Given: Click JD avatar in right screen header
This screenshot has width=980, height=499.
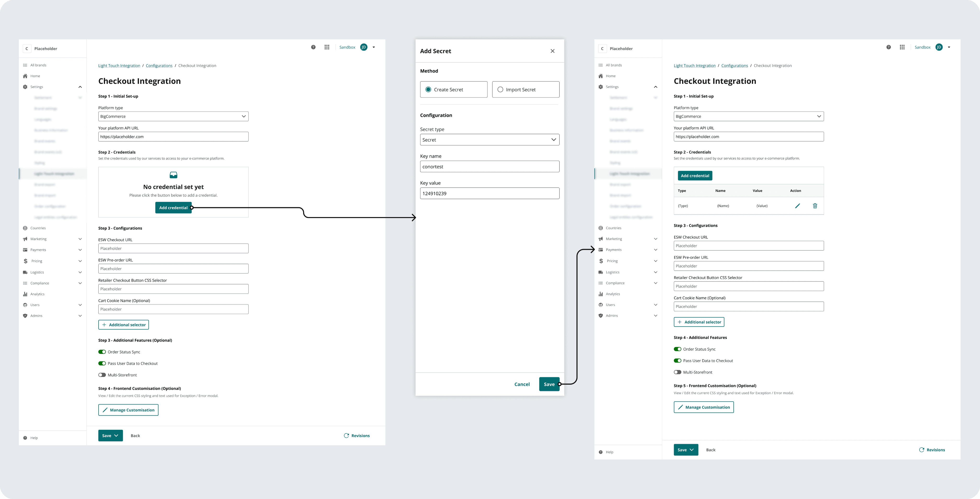Looking at the screenshot, I should tap(939, 47).
